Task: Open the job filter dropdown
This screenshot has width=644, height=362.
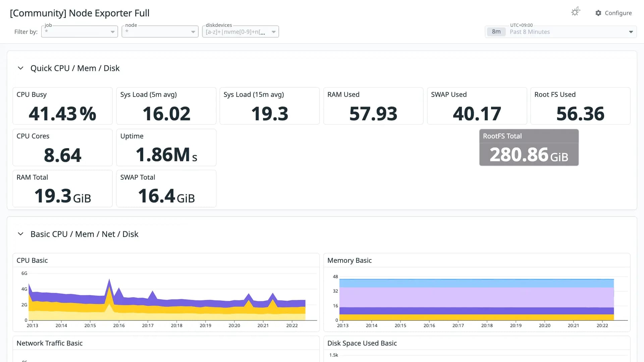Action: coord(79,32)
